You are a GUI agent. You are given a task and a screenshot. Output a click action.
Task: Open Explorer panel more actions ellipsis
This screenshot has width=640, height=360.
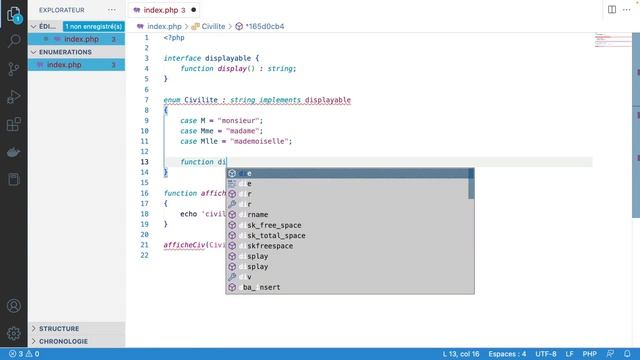tap(112, 10)
